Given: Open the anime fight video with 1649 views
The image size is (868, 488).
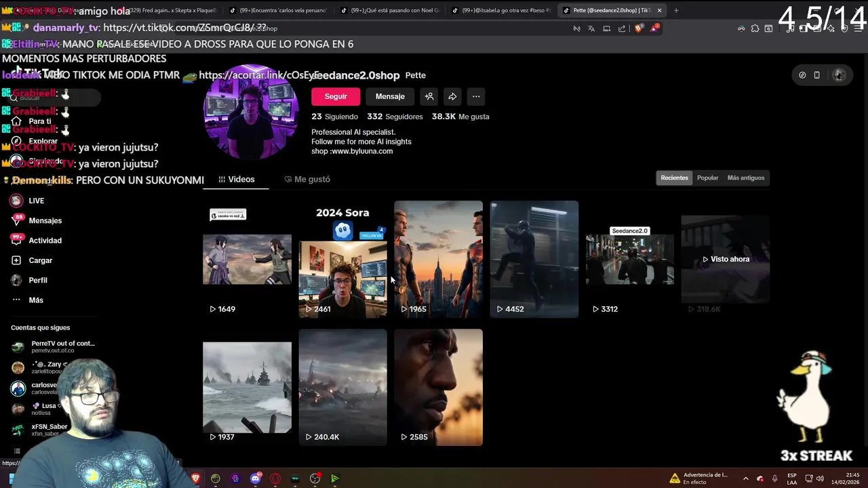Looking at the screenshot, I should (x=247, y=259).
